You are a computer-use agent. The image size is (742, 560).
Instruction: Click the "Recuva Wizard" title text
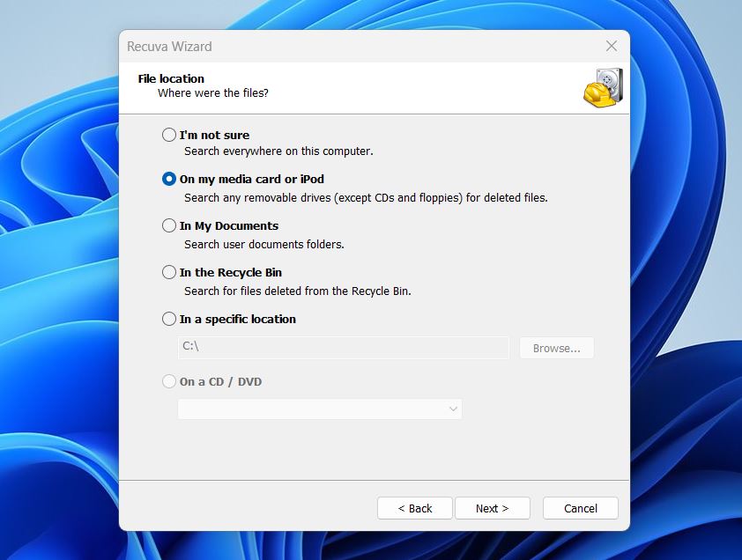(x=169, y=47)
